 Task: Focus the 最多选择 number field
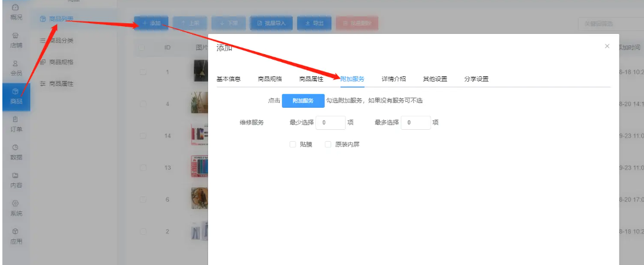click(416, 123)
